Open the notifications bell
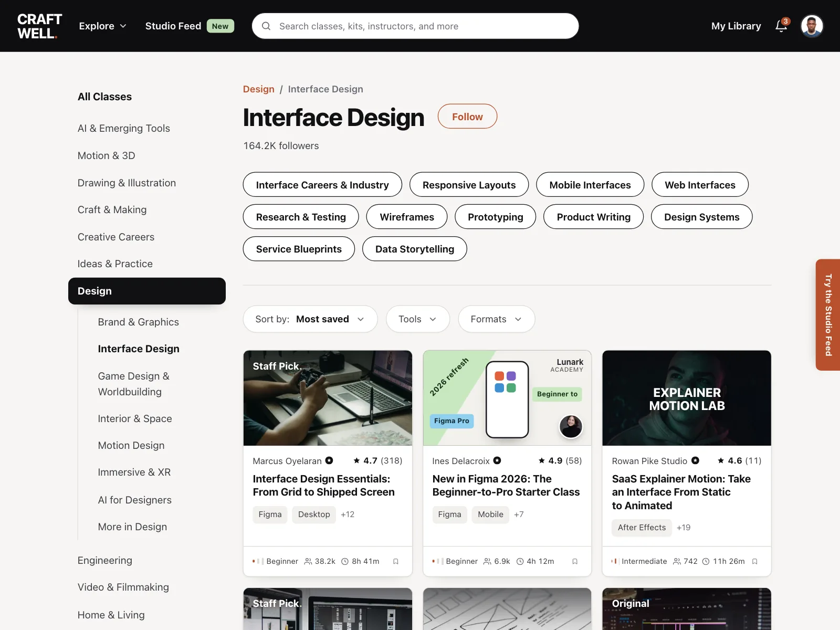This screenshot has height=630, width=840. (781, 26)
